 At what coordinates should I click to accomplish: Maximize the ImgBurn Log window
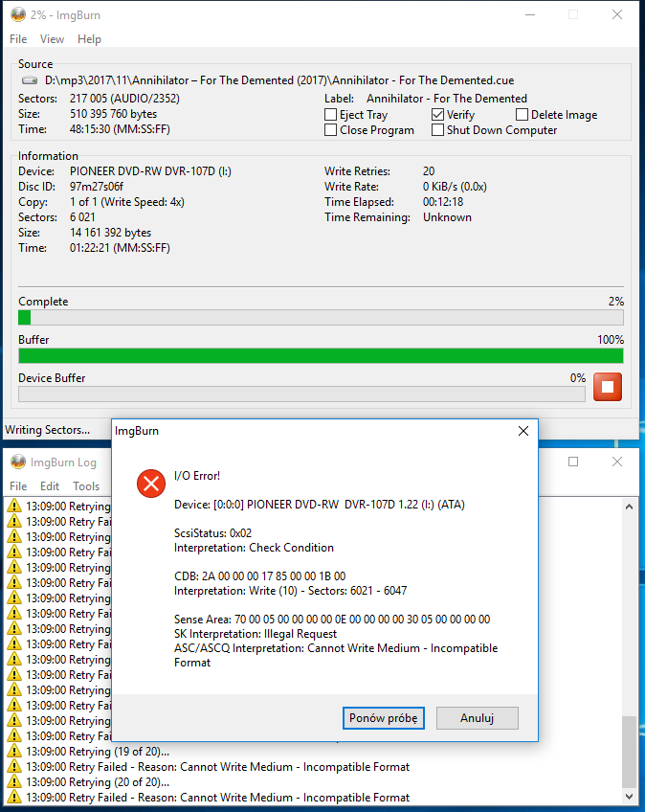pos(573,462)
